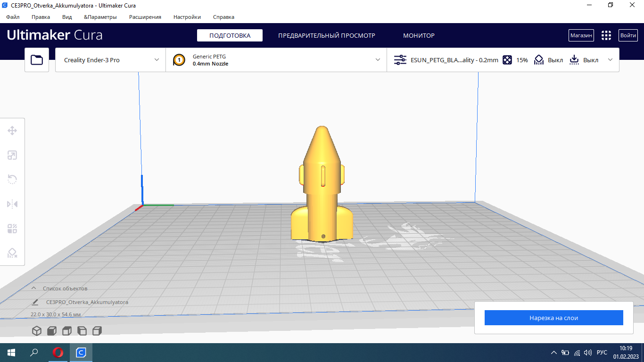Select the Scale tool
This screenshot has height=362, width=644.
click(x=12, y=155)
